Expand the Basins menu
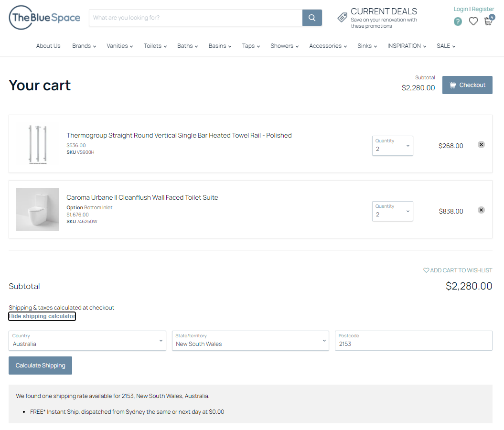The width and height of the screenshot is (504, 430). coord(220,46)
